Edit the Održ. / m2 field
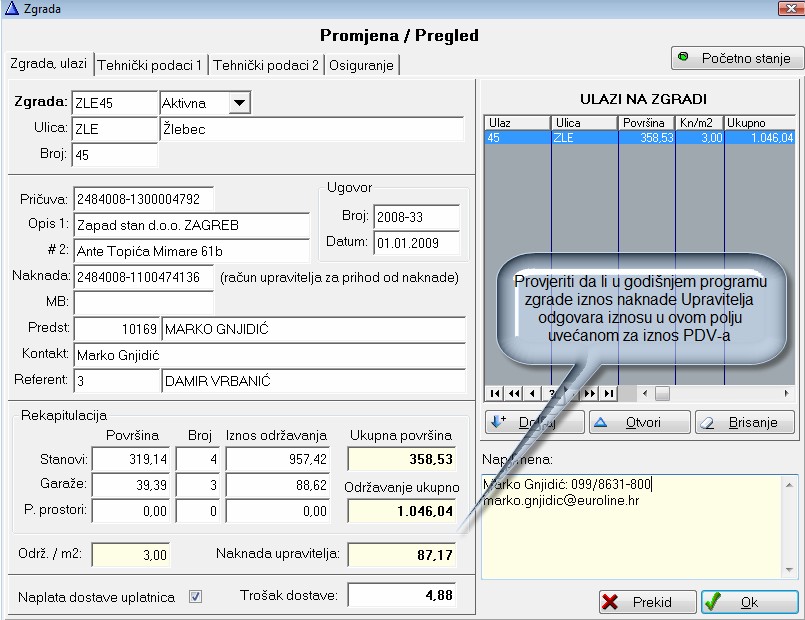Image resolution: width=805 pixels, height=620 pixels. coord(131,555)
